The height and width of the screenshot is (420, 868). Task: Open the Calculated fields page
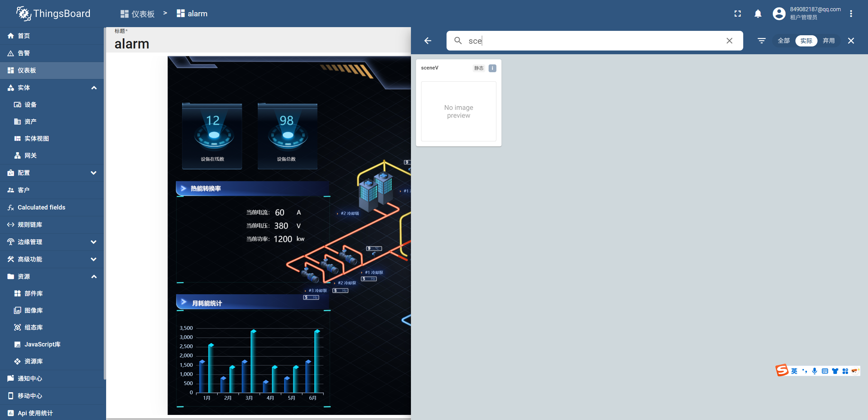click(x=41, y=207)
